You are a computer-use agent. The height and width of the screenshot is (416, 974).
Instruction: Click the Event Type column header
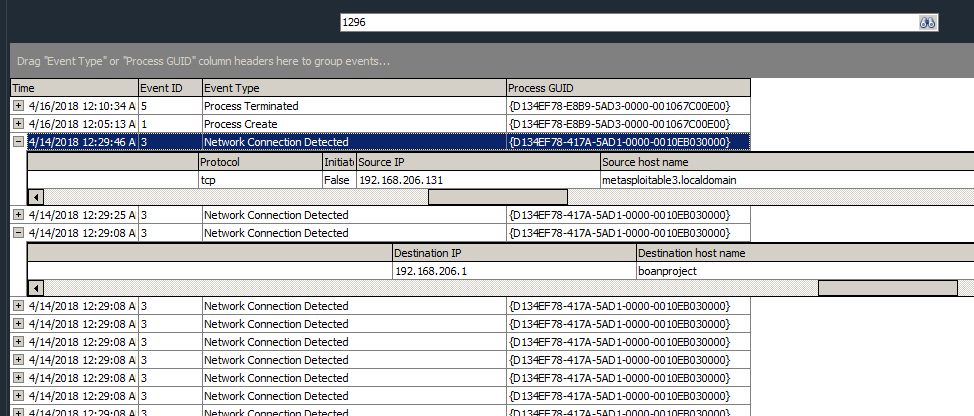coord(355,88)
